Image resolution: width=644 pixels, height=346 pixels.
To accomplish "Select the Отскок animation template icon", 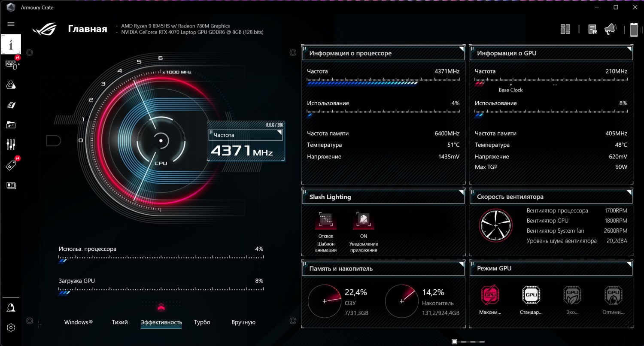I will (326, 220).
